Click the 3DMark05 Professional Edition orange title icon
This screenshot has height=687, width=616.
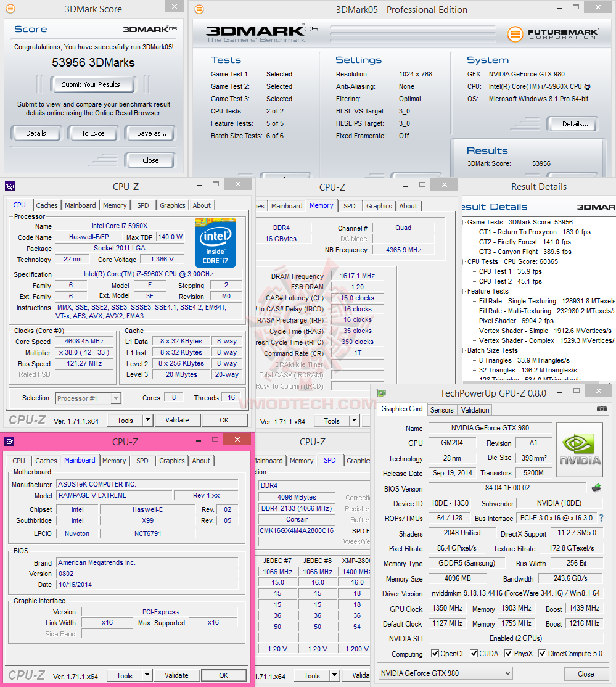tap(199, 9)
